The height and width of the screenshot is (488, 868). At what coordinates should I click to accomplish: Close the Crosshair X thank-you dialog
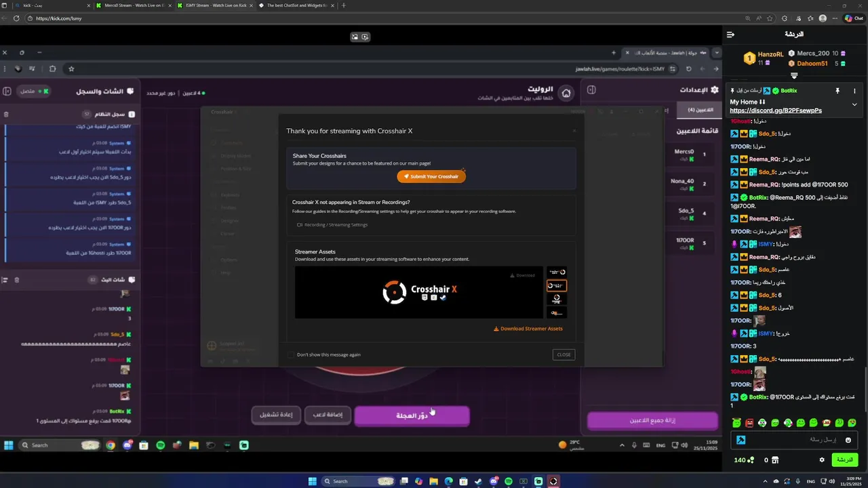click(x=564, y=354)
